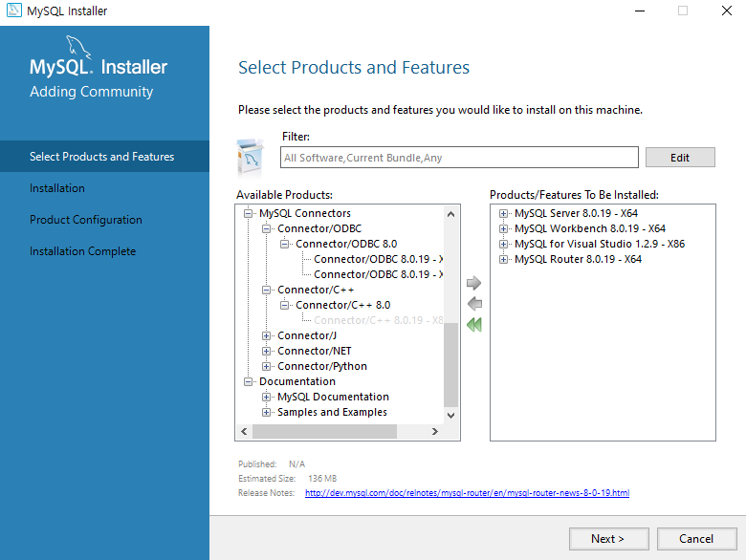Viewport: 746px width, 560px height.
Task: Minimize the MySQL Installer window
Action: click(x=640, y=11)
